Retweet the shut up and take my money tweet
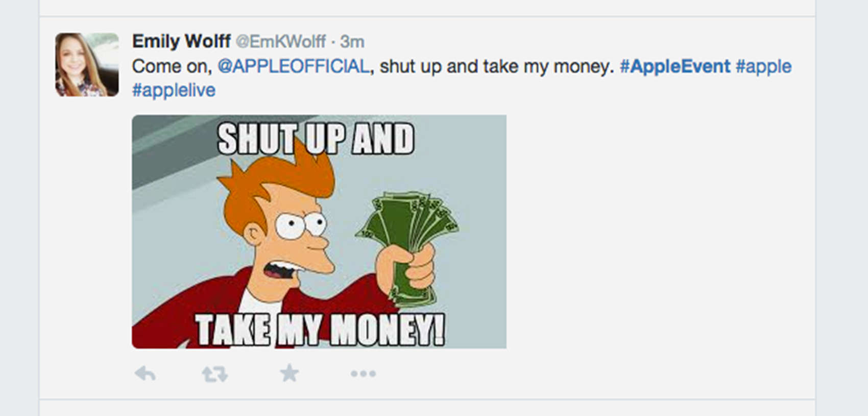The width and height of the screenshot is (868, 416). click(x=214, y=374)
